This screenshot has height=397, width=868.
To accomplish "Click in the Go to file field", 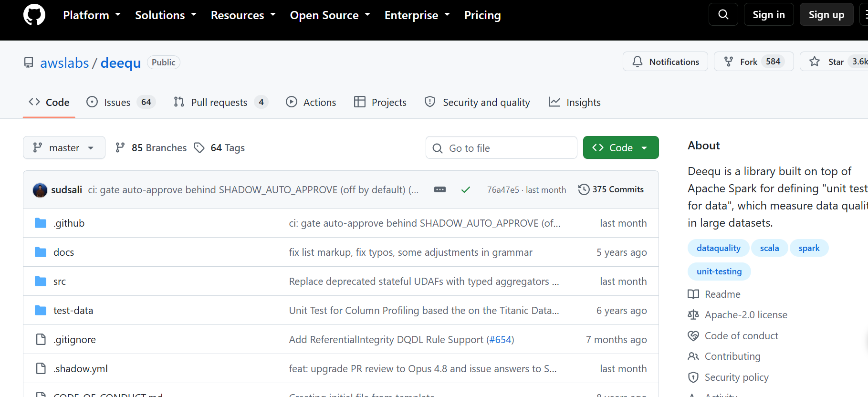I will tap(501, 147).
